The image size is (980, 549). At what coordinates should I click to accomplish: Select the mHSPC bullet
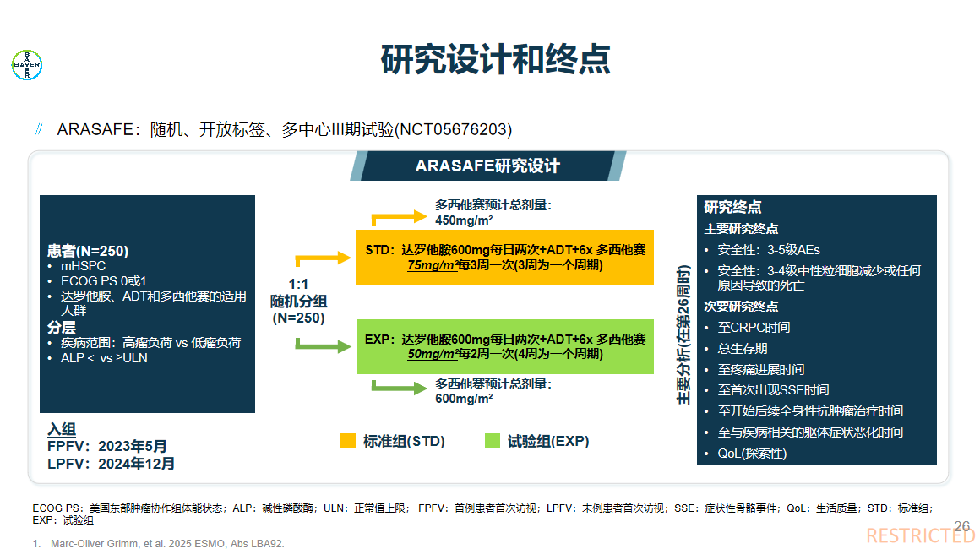click(83, 266)
